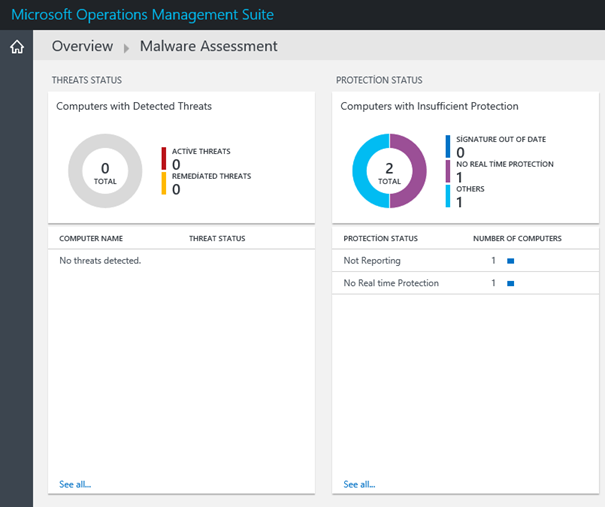The height and width of the screenshot is (507, 605).
Task: Click the No threats detected message
Action: pyautogui.click(x=100, y=261)
